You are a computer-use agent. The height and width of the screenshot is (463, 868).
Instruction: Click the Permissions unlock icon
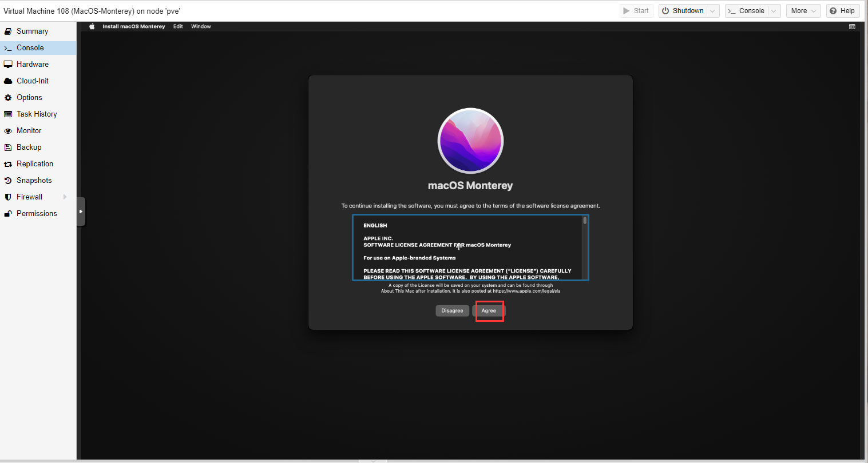click(x=8, y=214)
